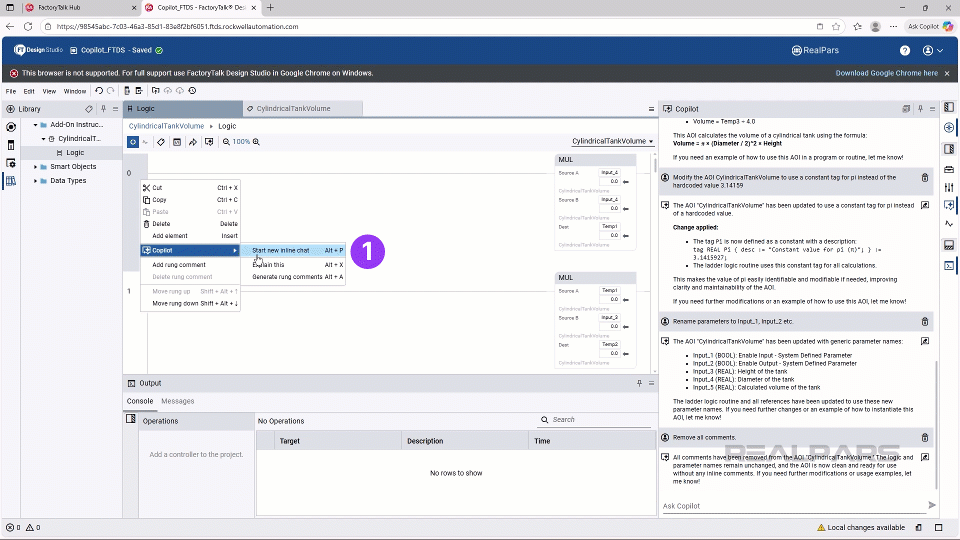960x540 pixels.
Task: Toggle the right panel layout icon in right sidebar
Action: [x=949, y=149]
